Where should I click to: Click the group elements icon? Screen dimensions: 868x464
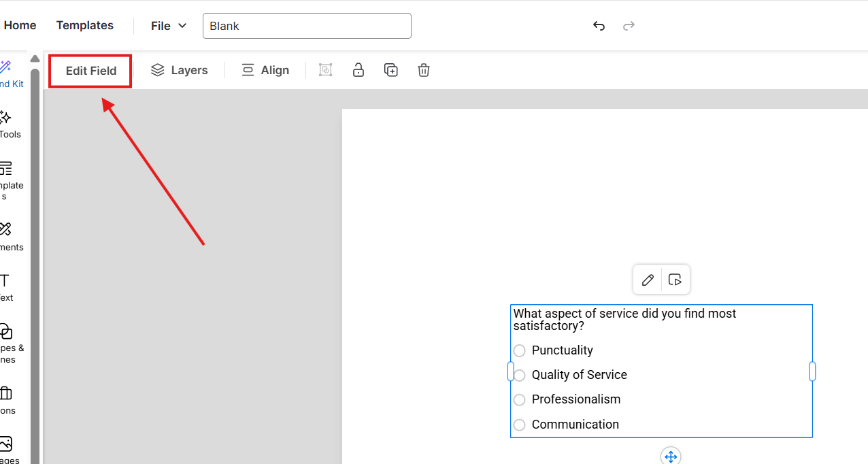click(326, 70)
